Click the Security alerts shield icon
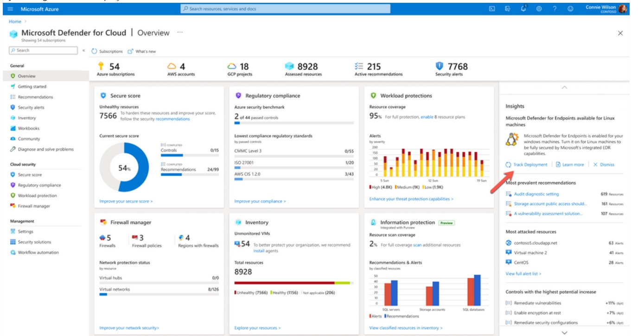This screenshot has height=336, width=644. point(440,66)
